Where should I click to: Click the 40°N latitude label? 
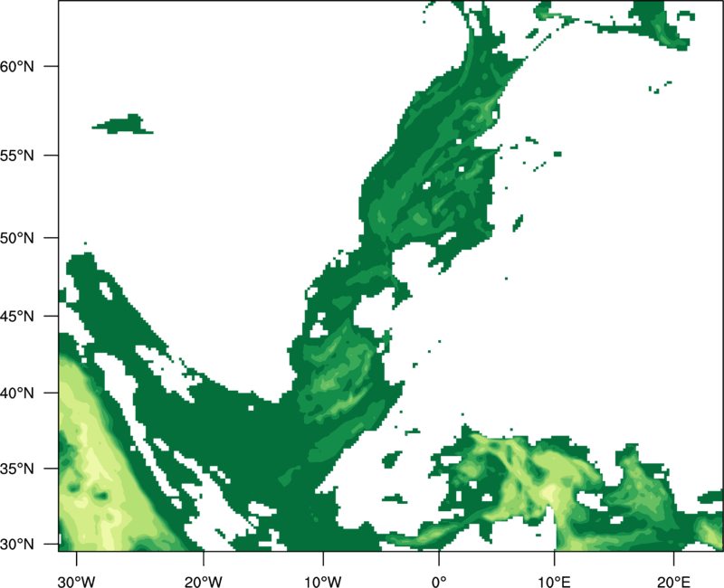[x=16, y=394]
